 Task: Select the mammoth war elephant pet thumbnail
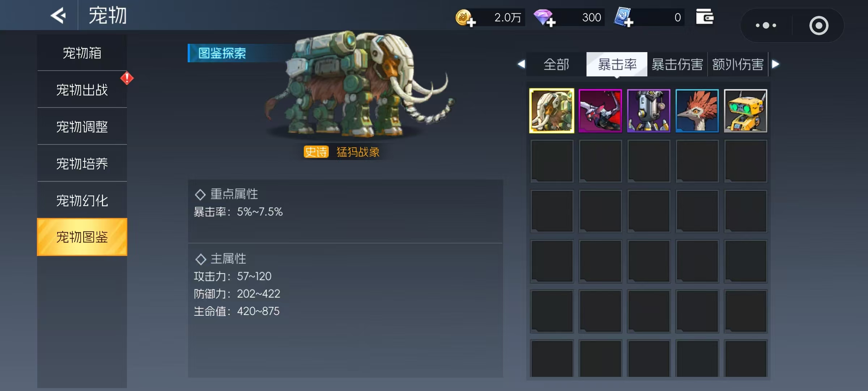coord(552,111)
